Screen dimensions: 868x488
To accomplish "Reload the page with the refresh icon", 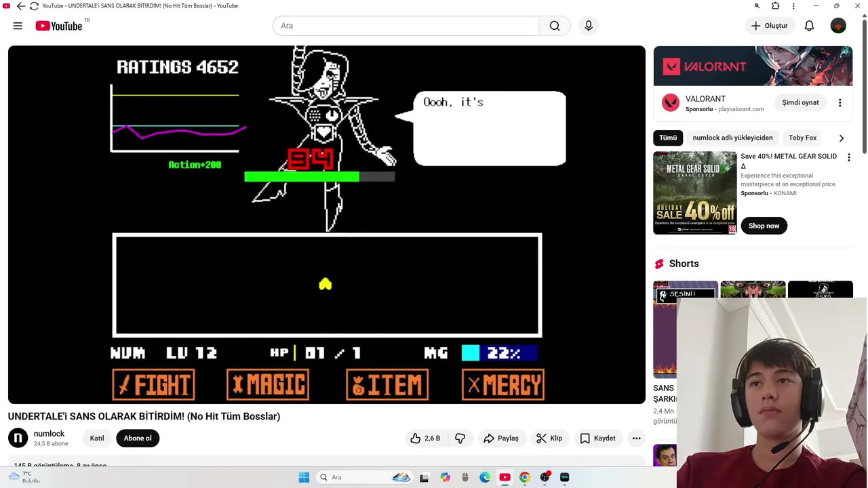I will (34, 6).
